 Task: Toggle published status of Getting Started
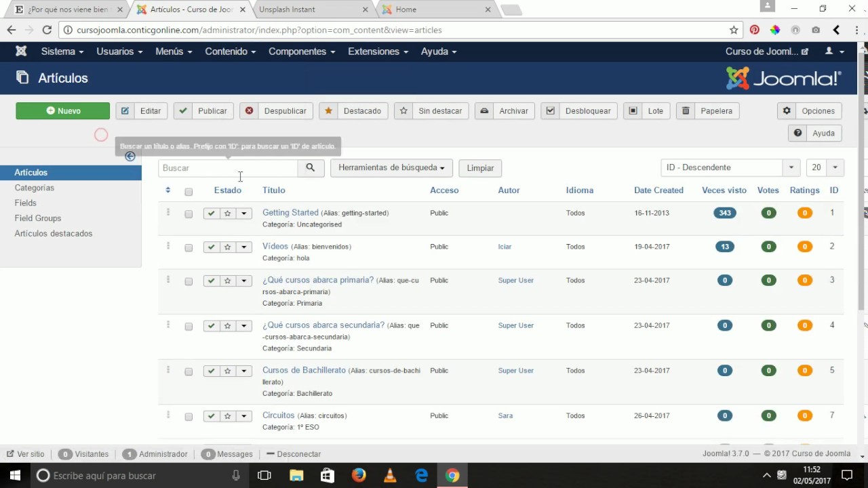(212, 213)
